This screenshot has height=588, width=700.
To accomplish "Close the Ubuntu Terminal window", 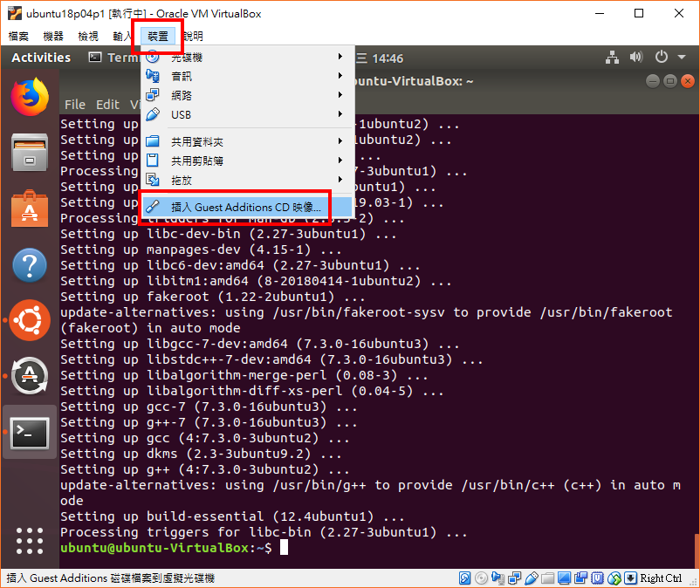I will tap(688, 81).
